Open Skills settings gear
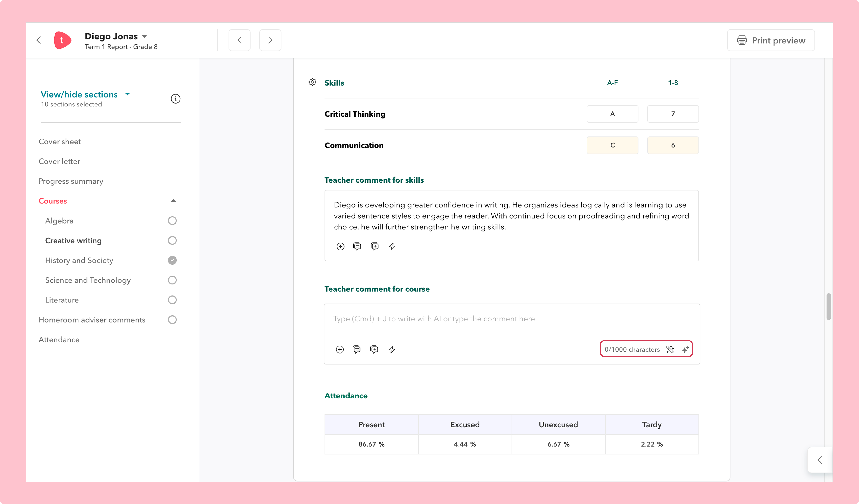This screenshot has height=504, width=859. pos(312,82)
